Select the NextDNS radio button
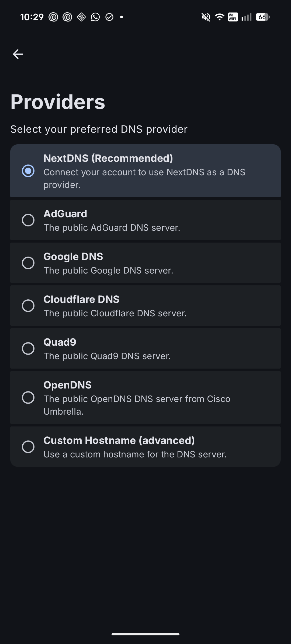The image size is (291, 644). tap(28, 171)
